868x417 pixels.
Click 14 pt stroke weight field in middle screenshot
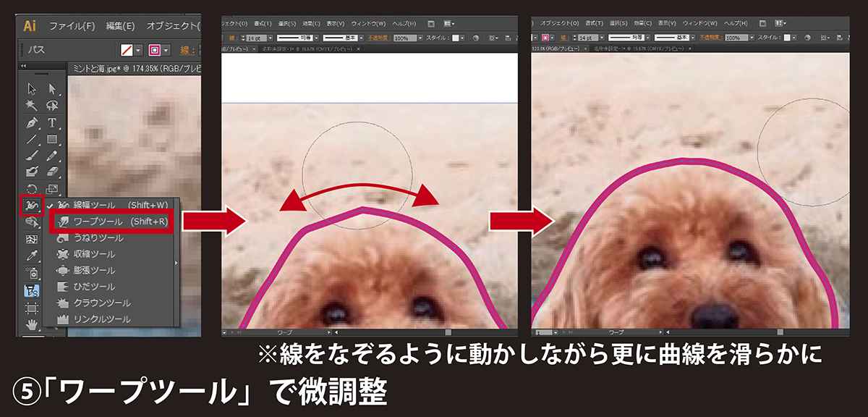click(x=256, y=38)
